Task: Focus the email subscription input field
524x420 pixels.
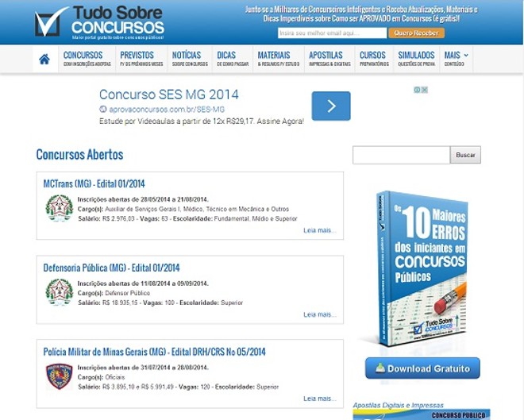Action: pos(332,33)
